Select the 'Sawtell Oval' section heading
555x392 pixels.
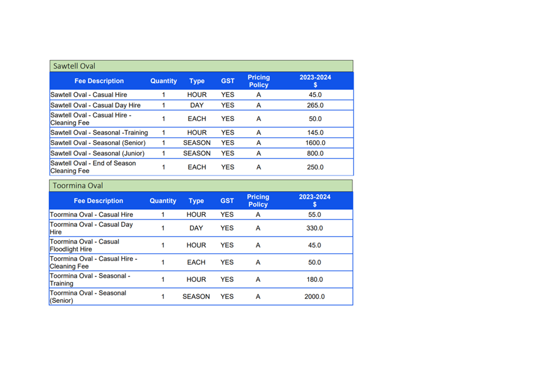[x=74, y=66]
